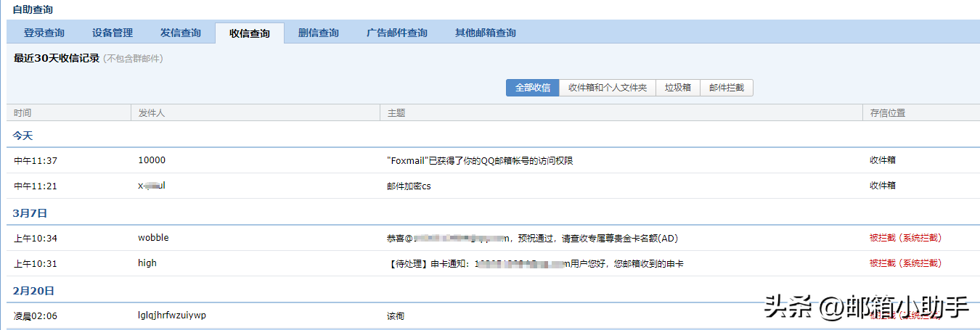Go to the 删信查询 tab
Screen dimensions: 980x330
(318, 33)
